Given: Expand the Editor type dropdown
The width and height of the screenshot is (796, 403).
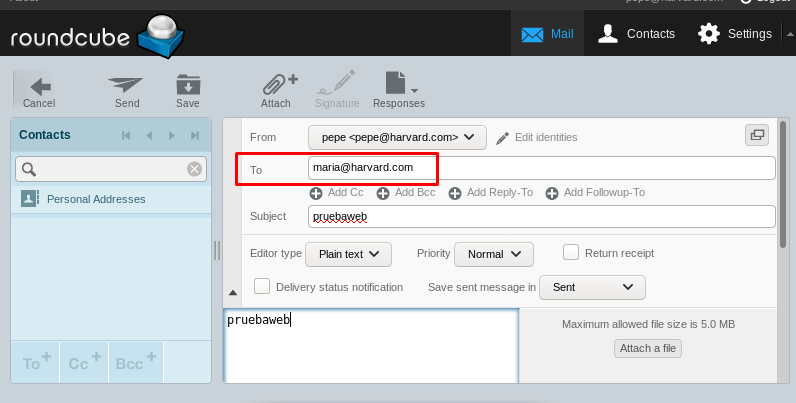Looking at the screenshot, I should point(347,254).
